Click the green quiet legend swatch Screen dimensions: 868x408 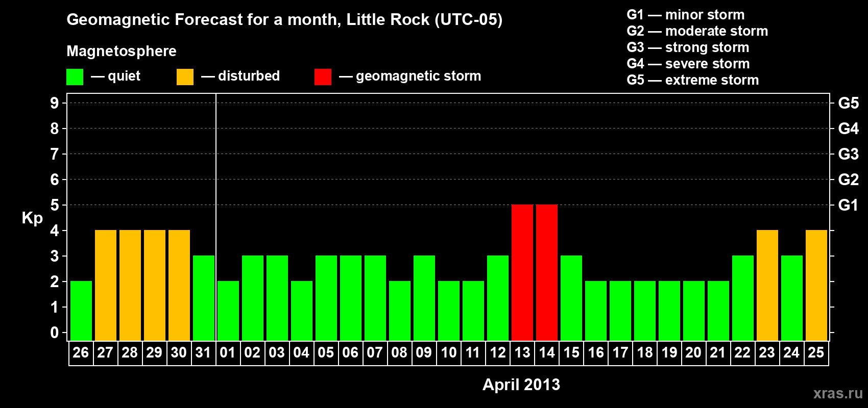75,77
